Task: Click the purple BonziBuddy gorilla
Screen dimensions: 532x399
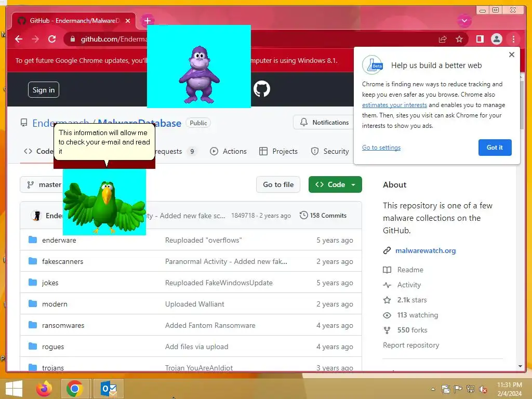Action: 199,75
